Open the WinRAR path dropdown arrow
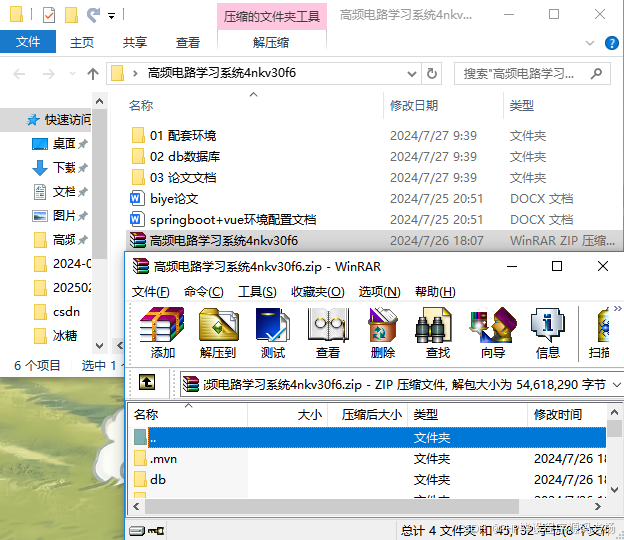 (x=616, y=385)
